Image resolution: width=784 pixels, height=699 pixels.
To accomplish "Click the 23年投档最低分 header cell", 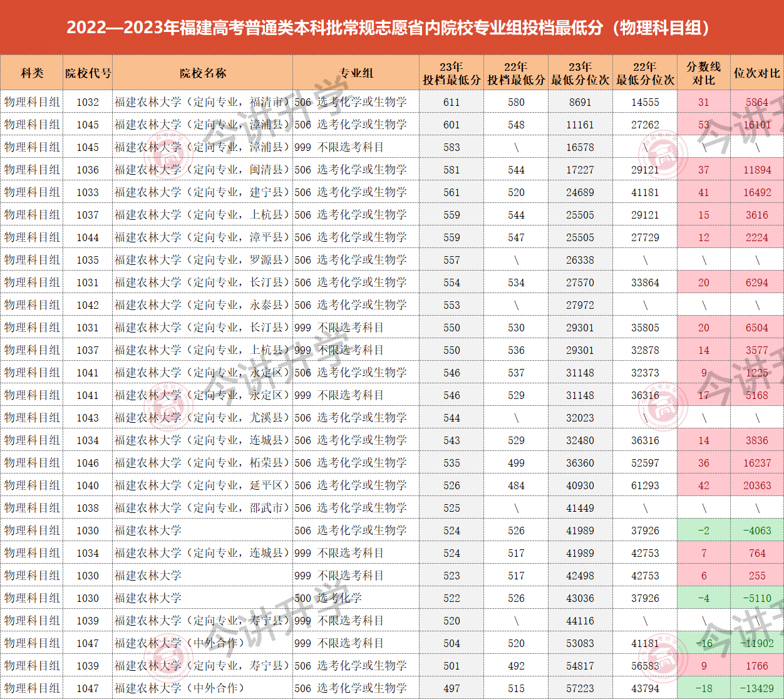I will click(x=451, y=73).
